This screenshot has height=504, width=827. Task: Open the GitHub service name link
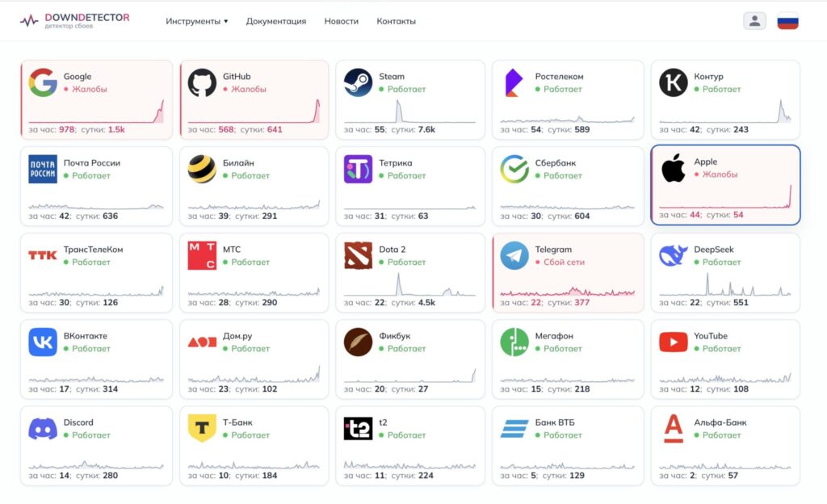click(237, 77)
